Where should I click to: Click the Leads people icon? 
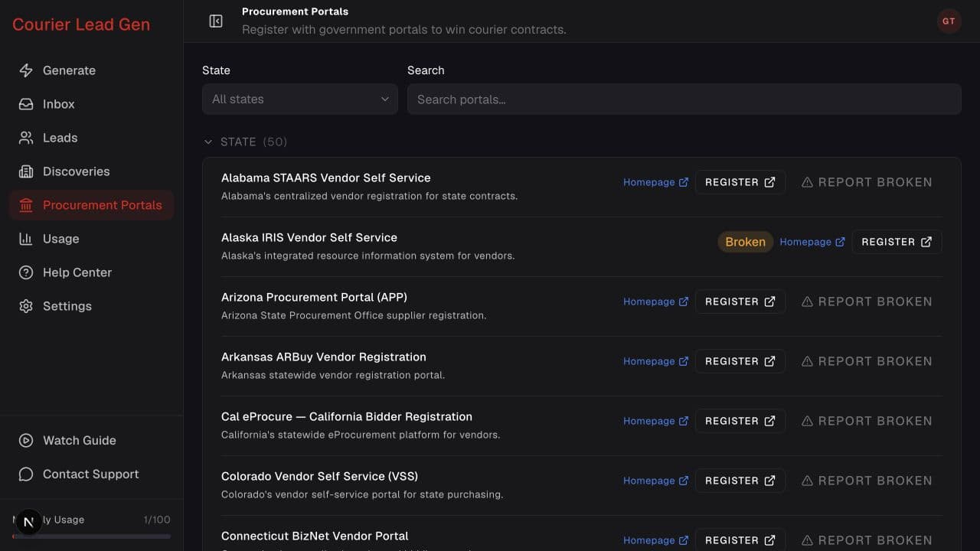[26, 138]
